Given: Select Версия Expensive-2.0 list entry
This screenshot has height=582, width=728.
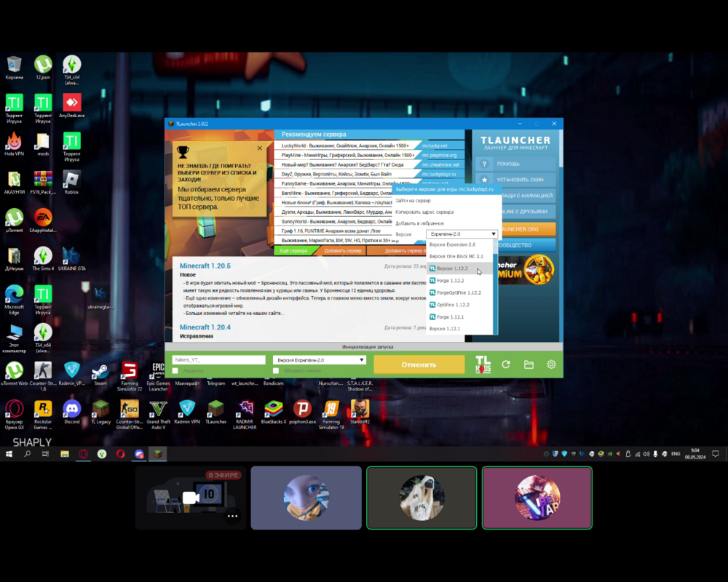Looking at the screenshot, I should coord(459,244).
